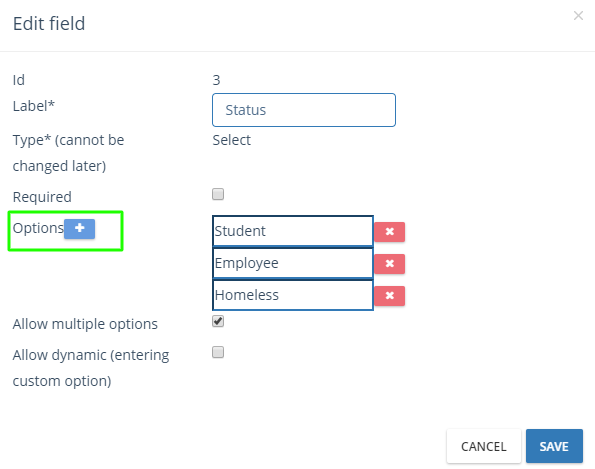This screenshot has width=595, height=469.
Task: Uncheck Allow multiple options
Action: (218, 321)
